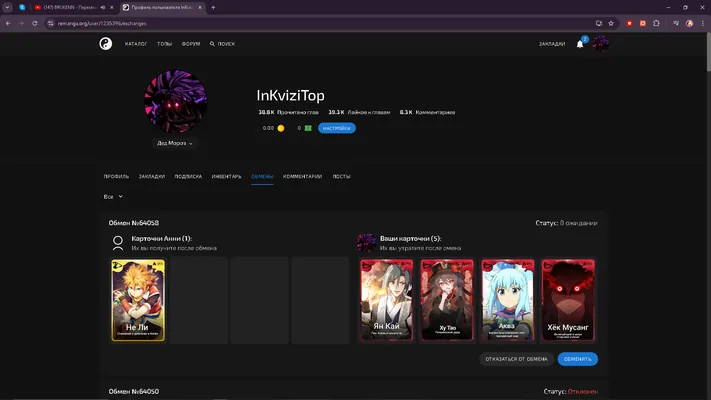Viewport: 711px width, 400px height.
Task: Click the gold coin balance icon
Action: pyautogui.click(x=281, y=128)
